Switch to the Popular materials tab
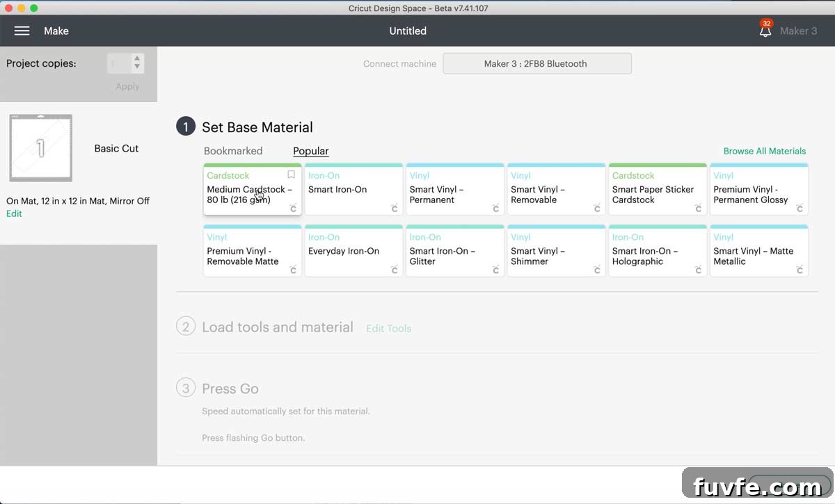Viewport: 835px width, 504px height. coord(310,151)
